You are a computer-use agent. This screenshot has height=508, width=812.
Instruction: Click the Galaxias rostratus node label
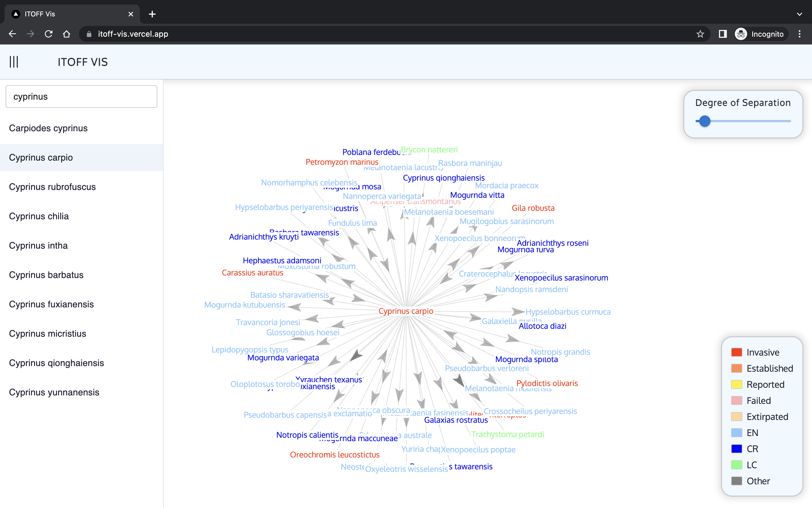[456, 420]
